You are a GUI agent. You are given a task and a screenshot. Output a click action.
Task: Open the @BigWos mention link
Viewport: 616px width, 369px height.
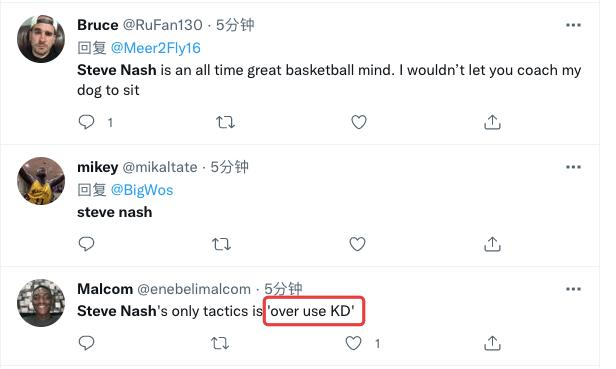142,190
